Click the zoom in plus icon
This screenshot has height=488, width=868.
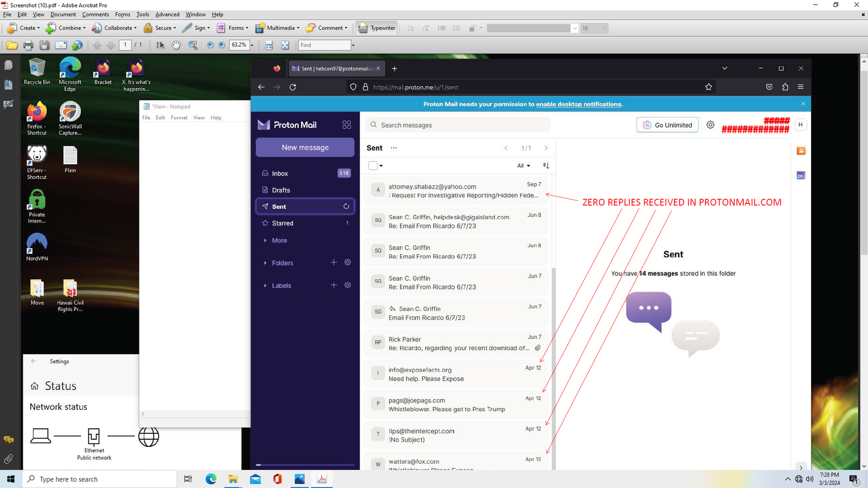[x=221, y=45]
